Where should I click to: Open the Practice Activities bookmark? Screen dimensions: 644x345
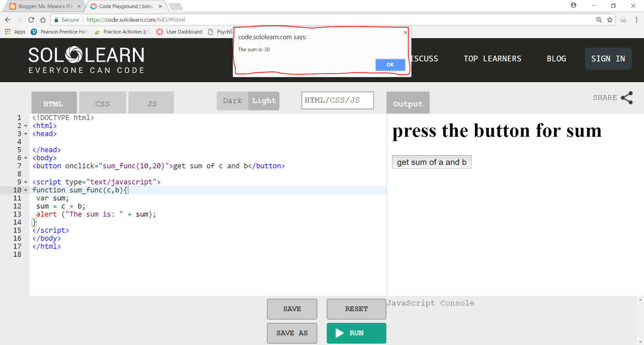pyautogui.click(x=122, y=32)
